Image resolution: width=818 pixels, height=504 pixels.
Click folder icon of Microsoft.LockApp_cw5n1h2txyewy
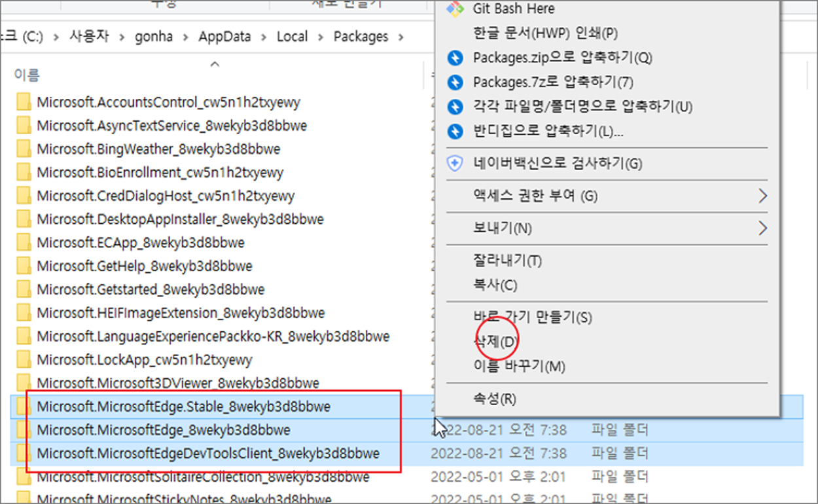coord(24,360)
